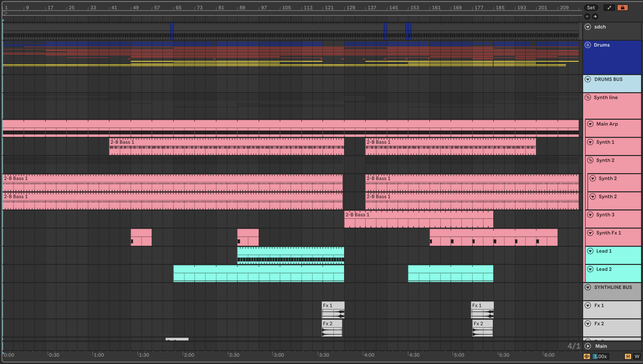Screen dimensions: 643x364
Task: Click the orange lock envelopes icon
Action: click(622, 8)
